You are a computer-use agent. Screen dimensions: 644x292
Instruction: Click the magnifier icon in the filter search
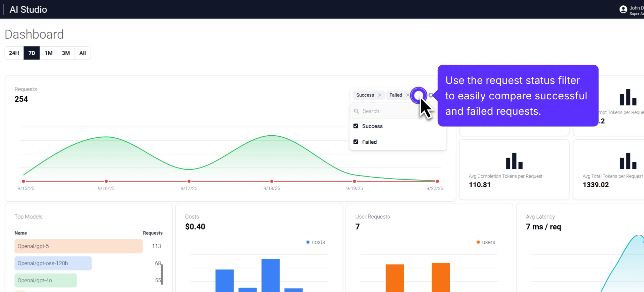[x=357, y=111]
